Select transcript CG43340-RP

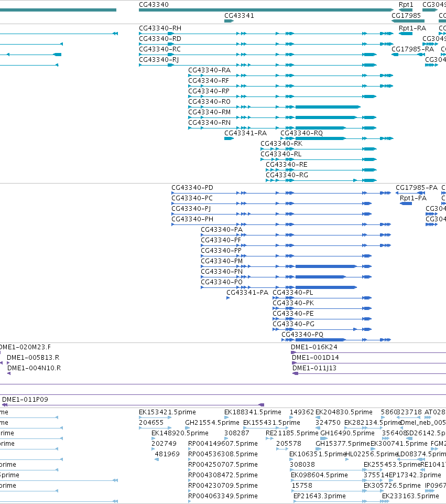209,91
